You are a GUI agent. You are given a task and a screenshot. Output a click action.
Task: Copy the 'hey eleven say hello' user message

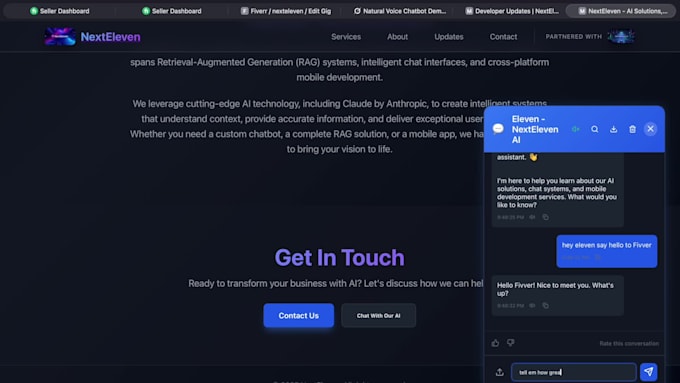pyautogui.click(x=598, y=257)
